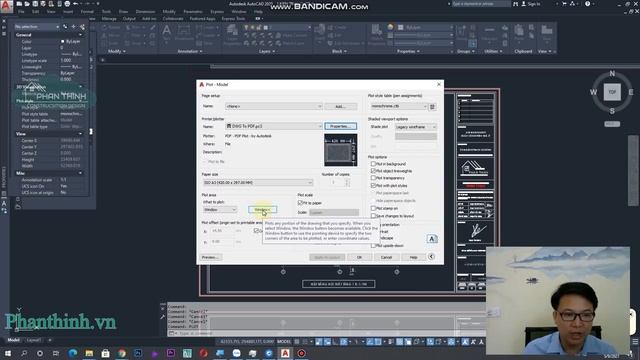Open File Explorer from the taskbar
The height and width of the screenshot is (360, 640).
[x=89, y=353]
